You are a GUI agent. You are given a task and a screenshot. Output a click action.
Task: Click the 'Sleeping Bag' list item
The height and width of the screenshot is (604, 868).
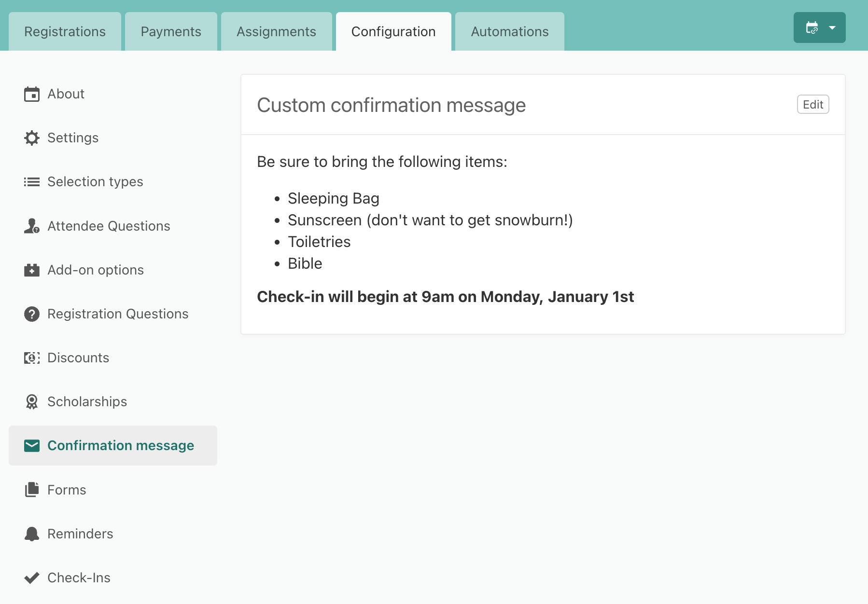point(334,198)
